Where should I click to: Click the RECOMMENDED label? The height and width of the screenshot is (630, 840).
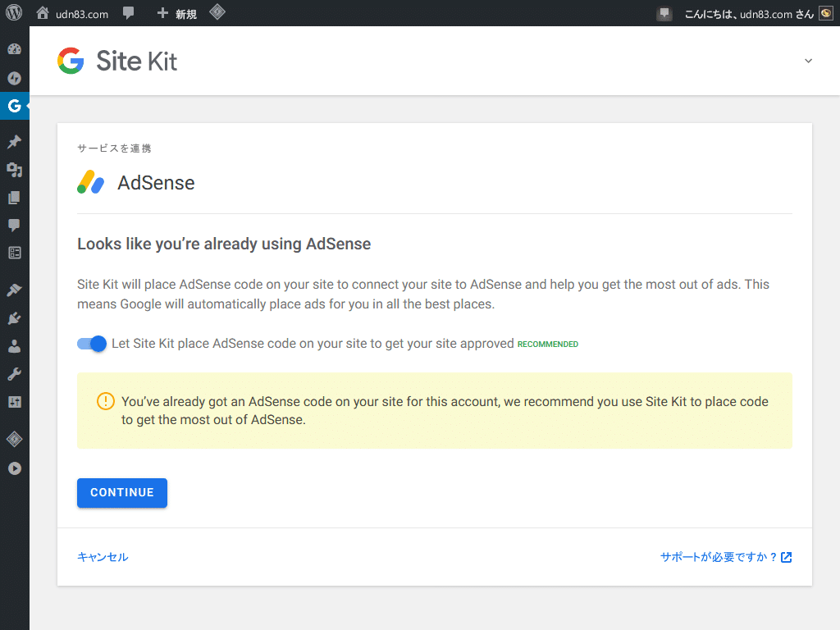tap(547, 345)
